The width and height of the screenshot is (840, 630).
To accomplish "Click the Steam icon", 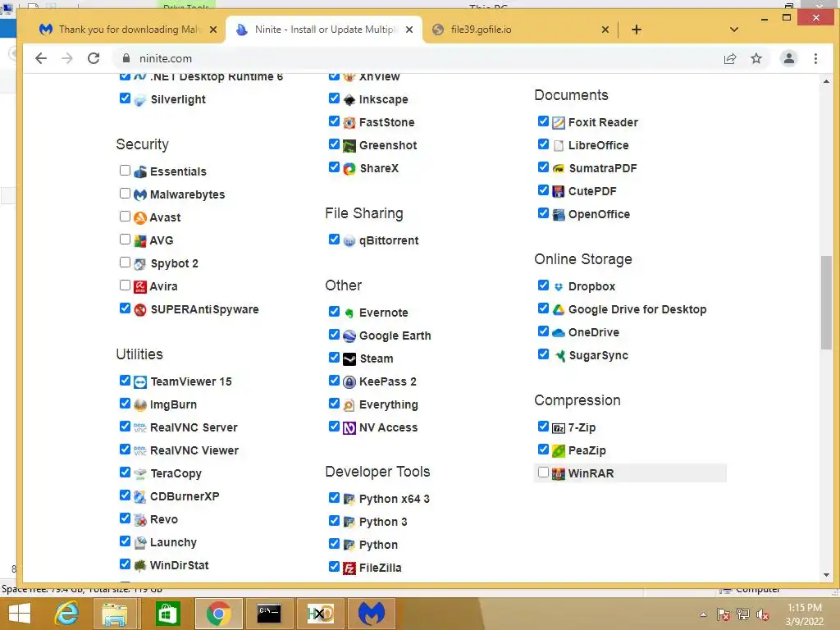I will (x=349, y=359).
